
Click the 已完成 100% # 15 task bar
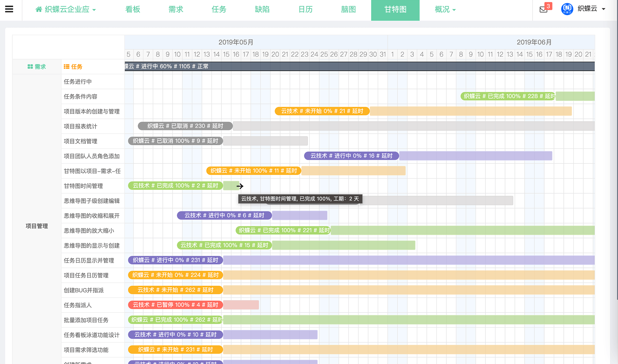point(225,245)
